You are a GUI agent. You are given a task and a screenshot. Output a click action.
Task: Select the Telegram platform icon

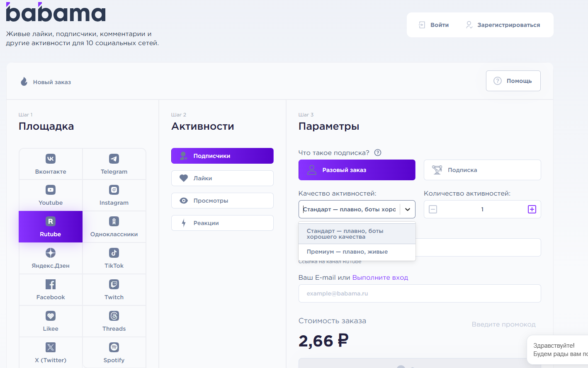point(114,159)
